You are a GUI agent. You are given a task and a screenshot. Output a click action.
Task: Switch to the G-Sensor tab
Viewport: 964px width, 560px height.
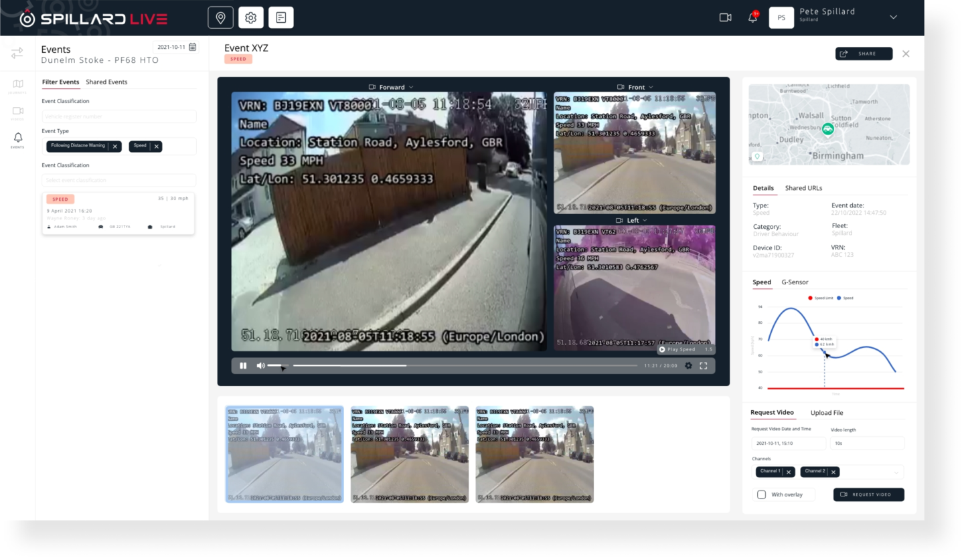tap(795, 282)
